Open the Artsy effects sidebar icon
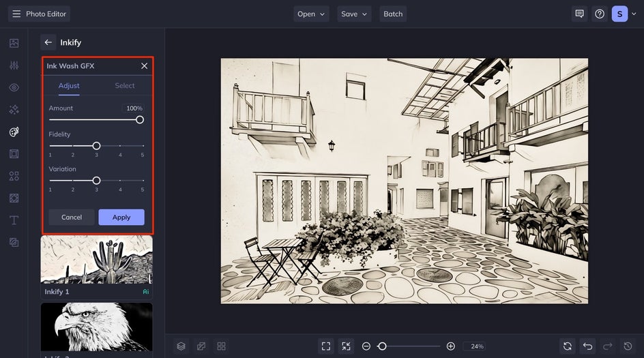This screenshot has height=358, width=644. pyautogui.click(x=14, y=132)
